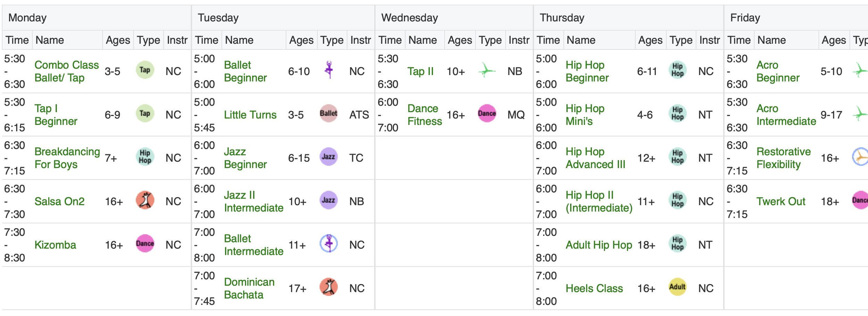868x316 pixels.
Task: Click the Tap icon for Combo Class
Action: coord(145,70)
